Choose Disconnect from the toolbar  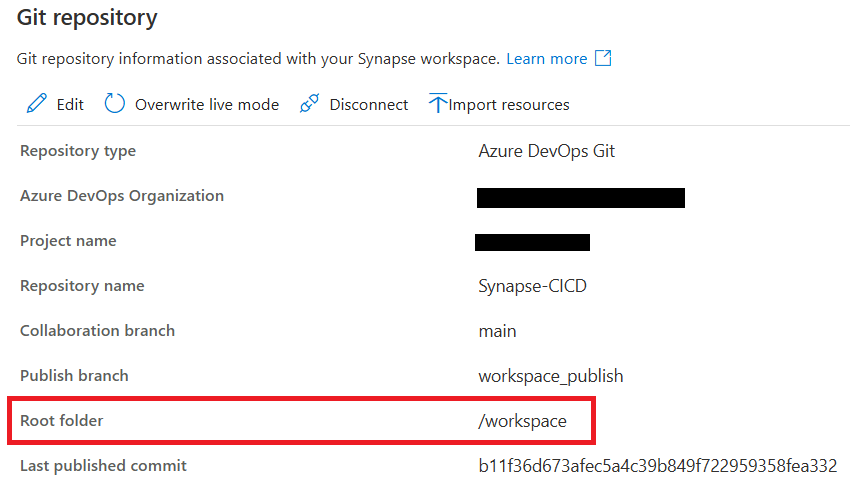coord(368,105)
